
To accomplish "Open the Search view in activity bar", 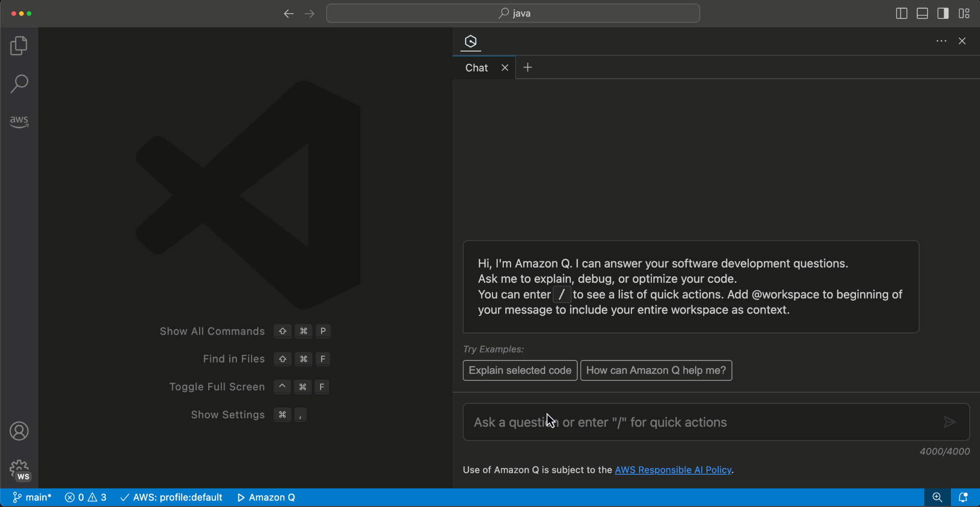I will pyautogui.click(x=19, y=84).
